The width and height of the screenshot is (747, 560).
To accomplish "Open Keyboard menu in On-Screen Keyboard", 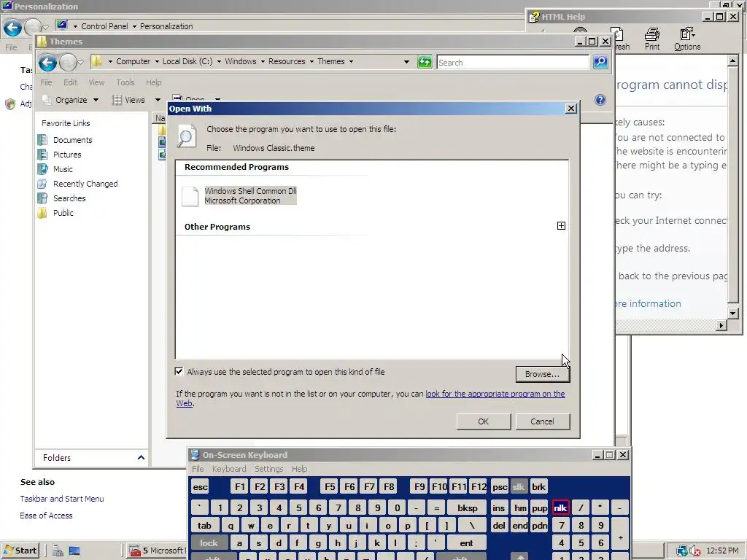I will tap(229, 469).
